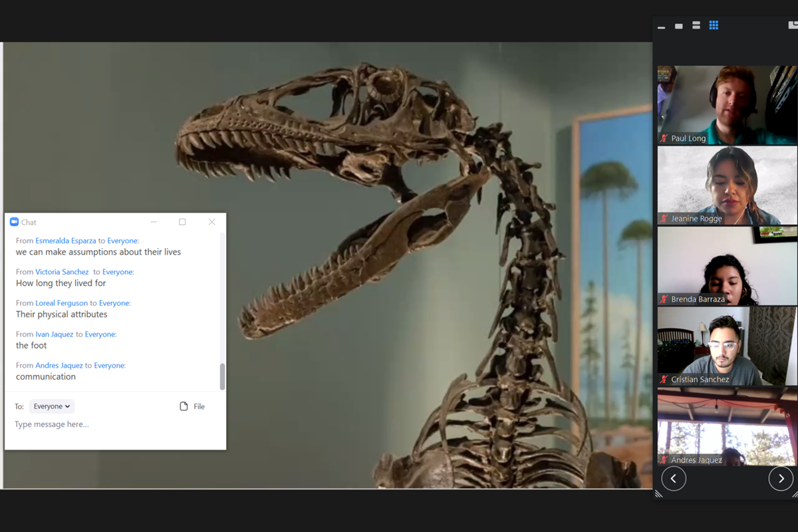Hide the thumbnail video strip
The height and width of the screenshot is (532, 798).
(661, 27)
